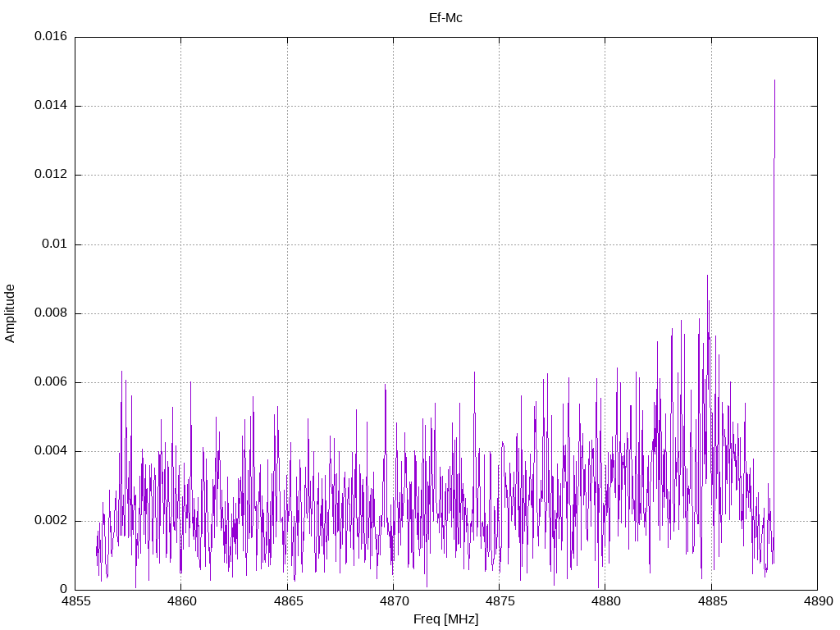
Task: Click the 4855 x-axis tick label
Action: point(75,601)
